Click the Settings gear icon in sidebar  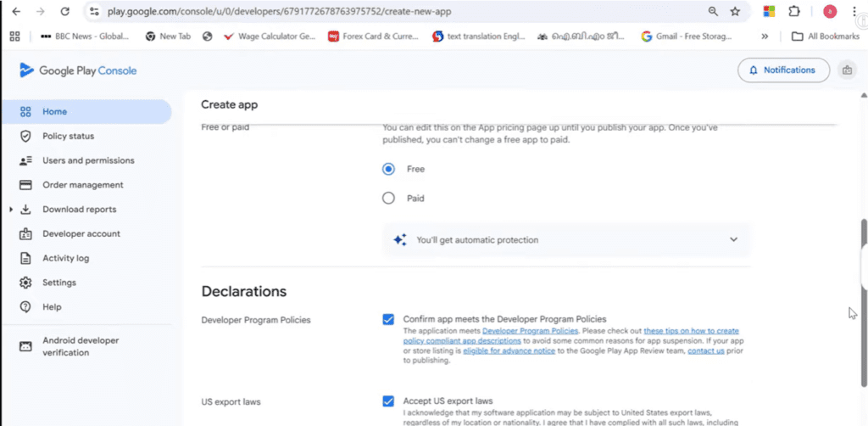coord(25,283)
